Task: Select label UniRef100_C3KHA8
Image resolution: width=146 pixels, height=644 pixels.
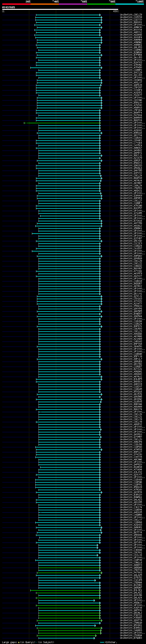Action: point(131,550)
